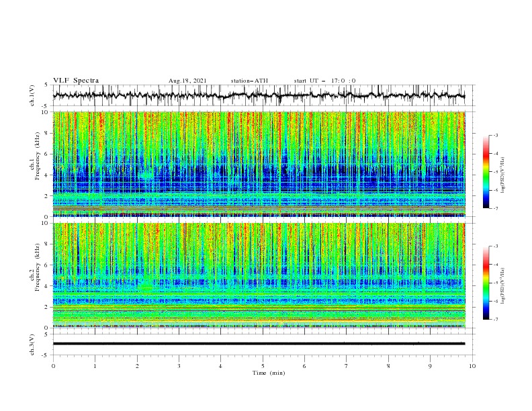Click time axis tick label "2"

(137, 366)
